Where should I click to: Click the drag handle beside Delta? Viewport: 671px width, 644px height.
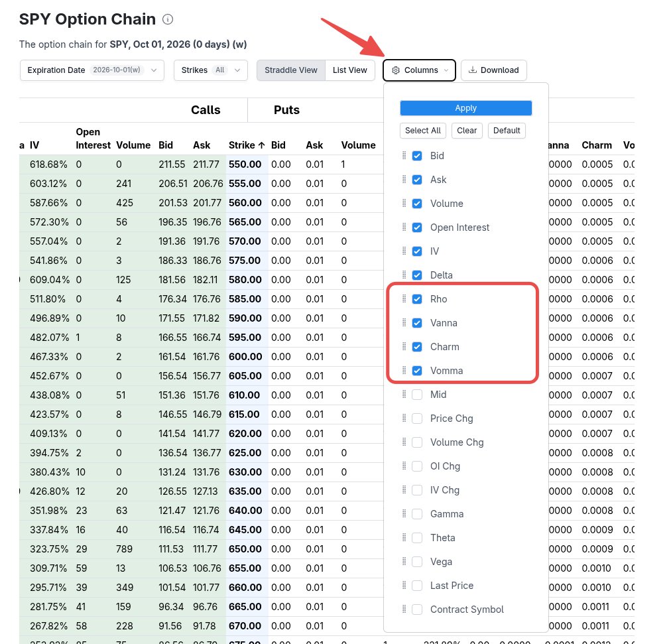click(x=404, y=275)
